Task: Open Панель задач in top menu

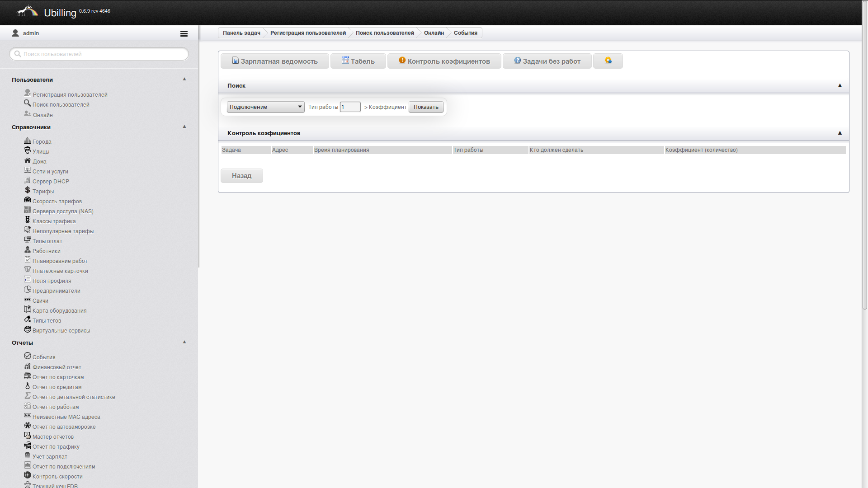Action: pos(241,33)
